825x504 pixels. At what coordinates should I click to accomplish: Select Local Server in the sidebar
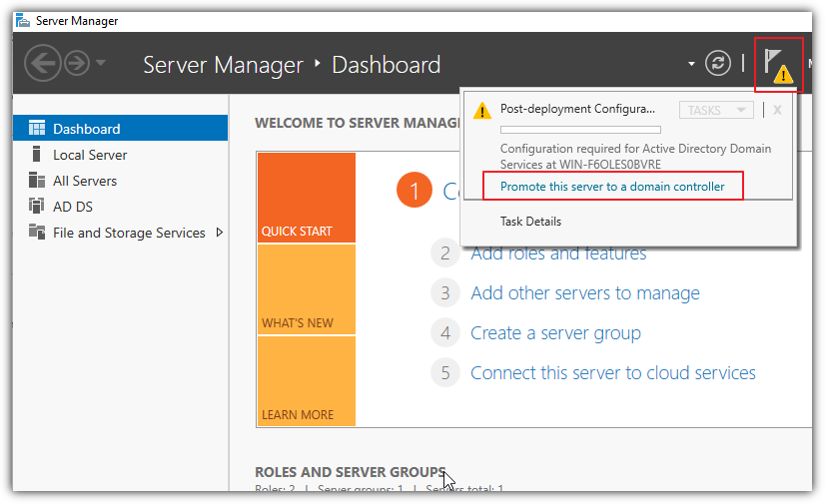point(121,155)
